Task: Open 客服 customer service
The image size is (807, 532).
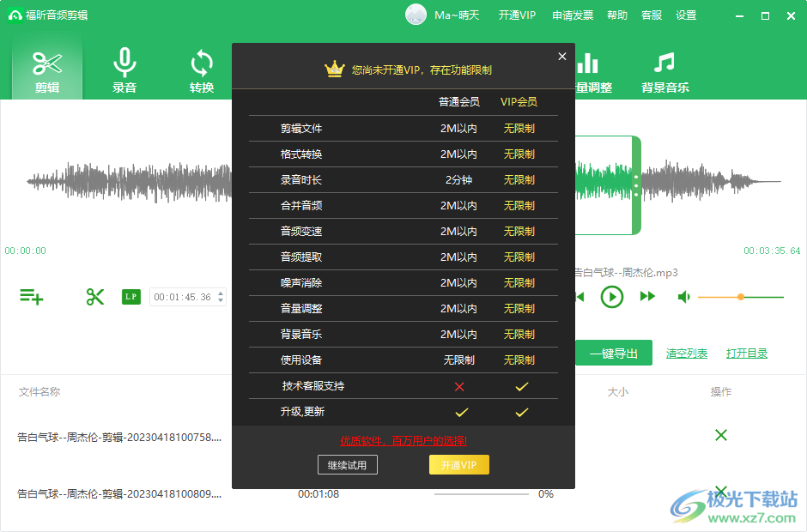Action: pos(652,15)
